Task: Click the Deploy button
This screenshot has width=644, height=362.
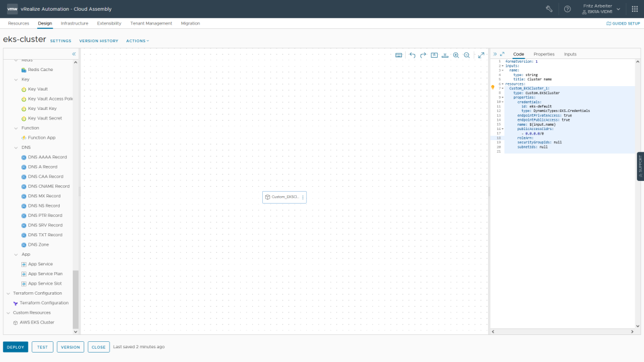Action: (x=16, y=347)
